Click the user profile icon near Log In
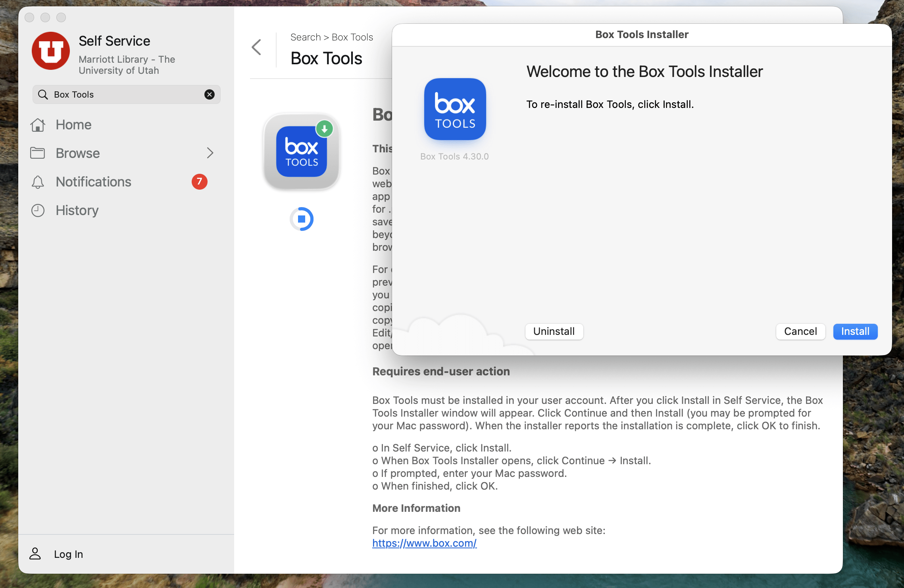Image resolution: width=904 pixels, height=588 pixels. point(35,554)
